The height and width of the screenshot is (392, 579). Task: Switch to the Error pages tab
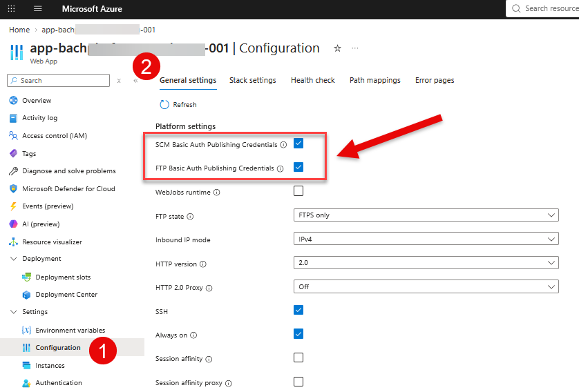pos(435,80)
